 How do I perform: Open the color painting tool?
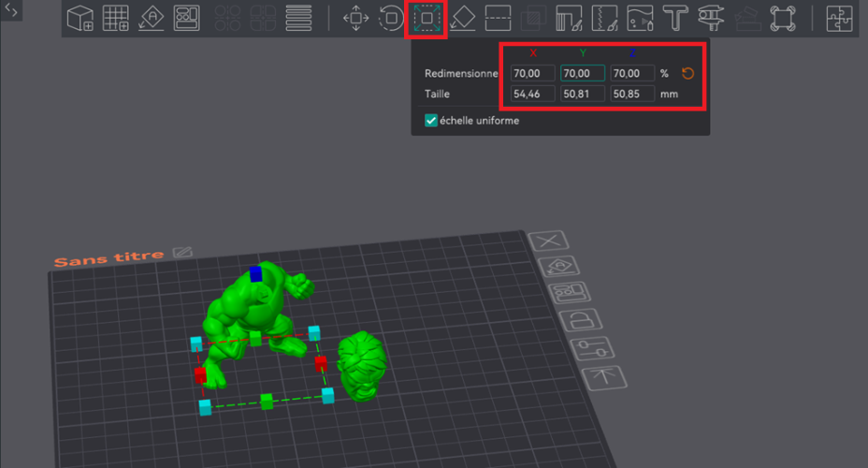640,19
